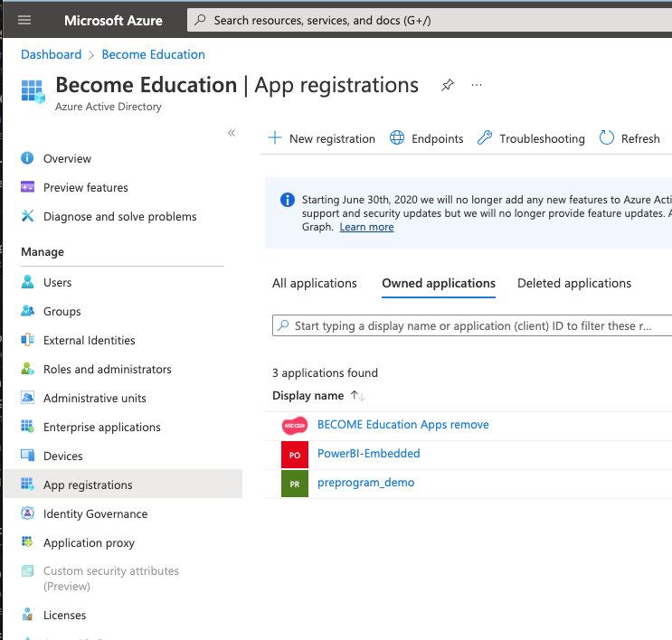Open Application proxy

tap(90, 543)
